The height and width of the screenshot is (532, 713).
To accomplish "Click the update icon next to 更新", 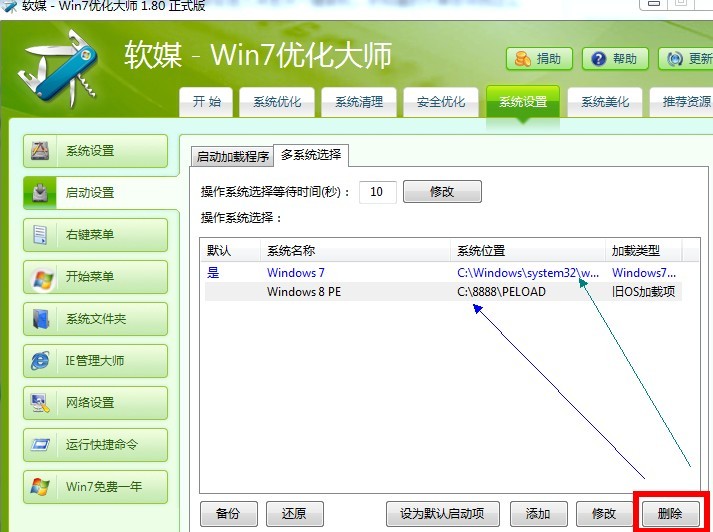I will point(675,59).
